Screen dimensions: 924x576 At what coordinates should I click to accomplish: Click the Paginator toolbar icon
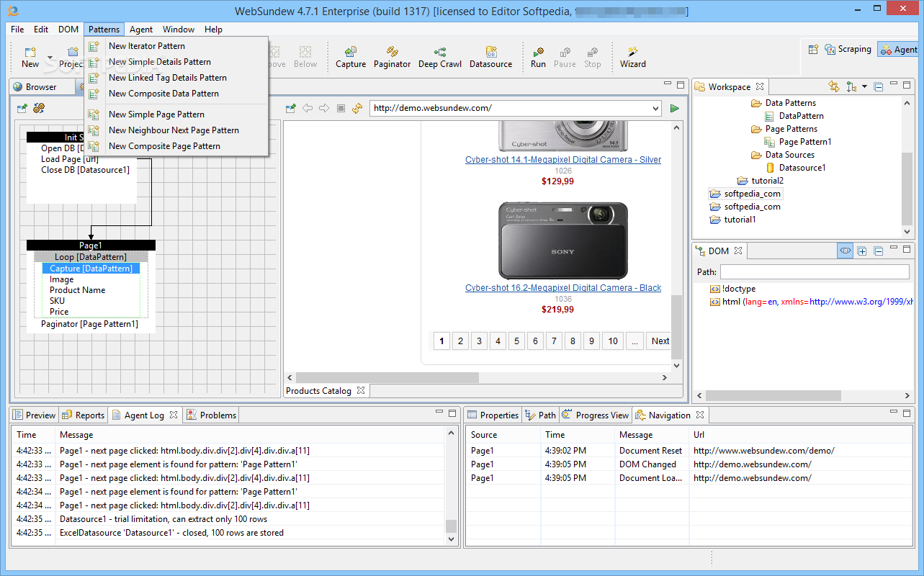393,53
